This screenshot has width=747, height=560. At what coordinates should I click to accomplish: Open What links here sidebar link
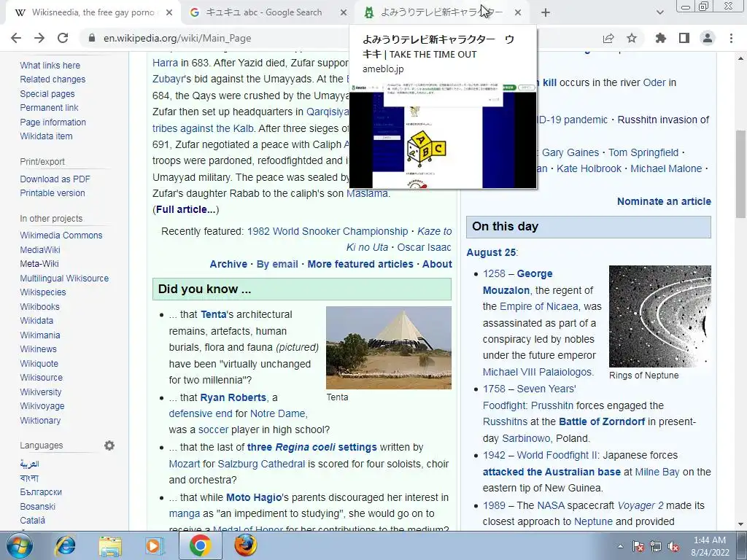pos(50,65)
